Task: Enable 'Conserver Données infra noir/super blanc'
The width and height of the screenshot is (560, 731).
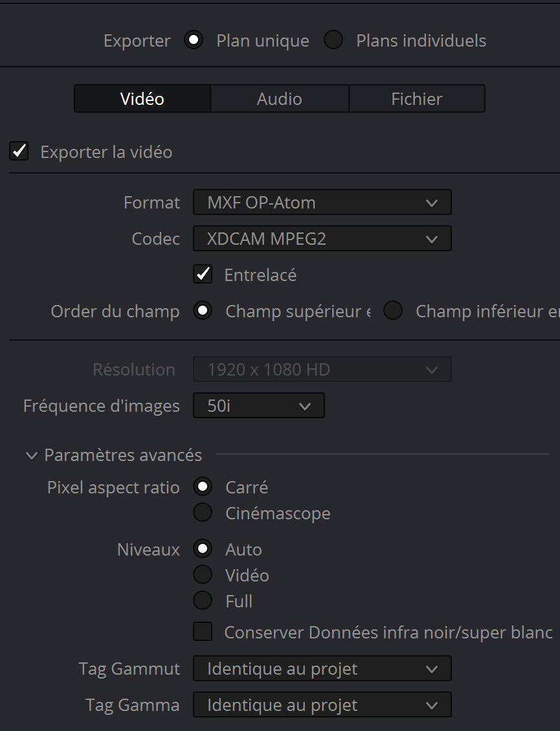Action: [203, 632]
